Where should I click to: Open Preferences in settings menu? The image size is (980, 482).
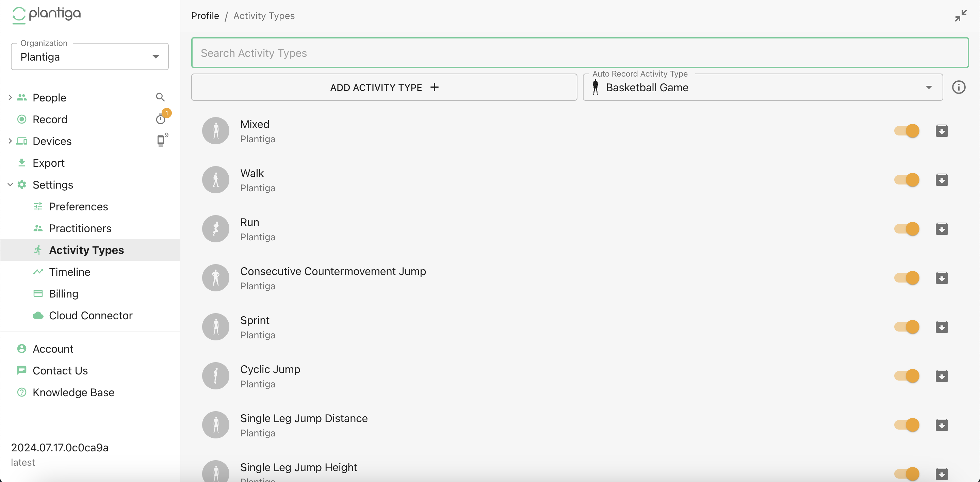[x=78, y=207]
